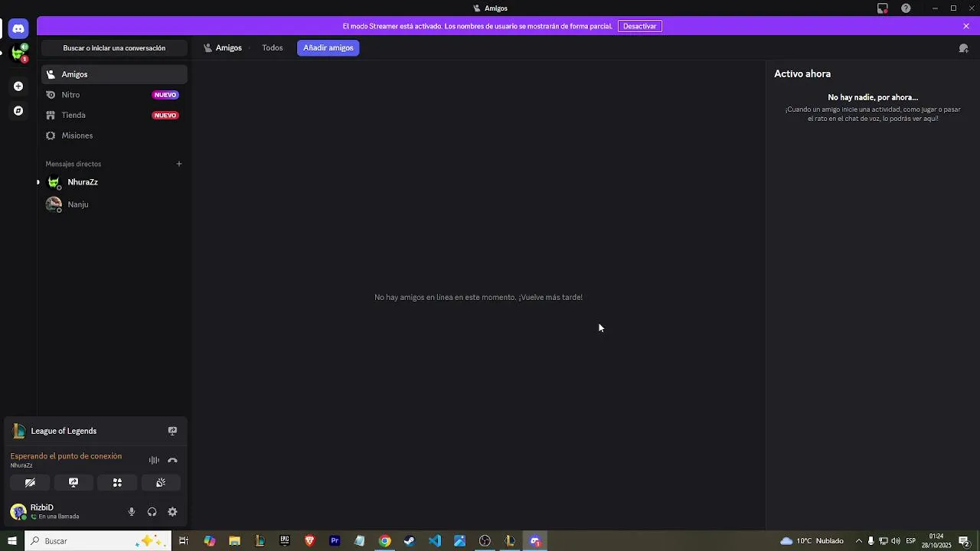Viewport: 980px width, 551px height.
Task: Add a server with the plus icon
Action: (x=18, y=86)
